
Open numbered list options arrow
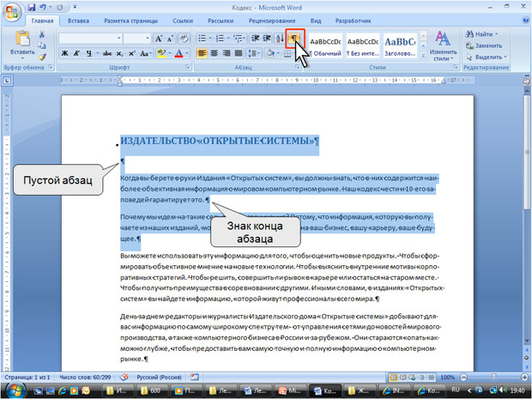pyautogui.click(x=228, y=39)
